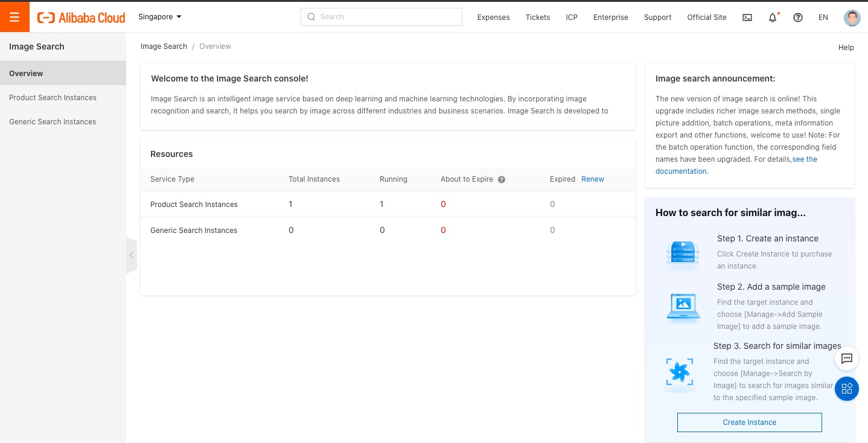This screenshot has width=868, height=443.
Task: Click the Resources heading
Action: (171, 154)
